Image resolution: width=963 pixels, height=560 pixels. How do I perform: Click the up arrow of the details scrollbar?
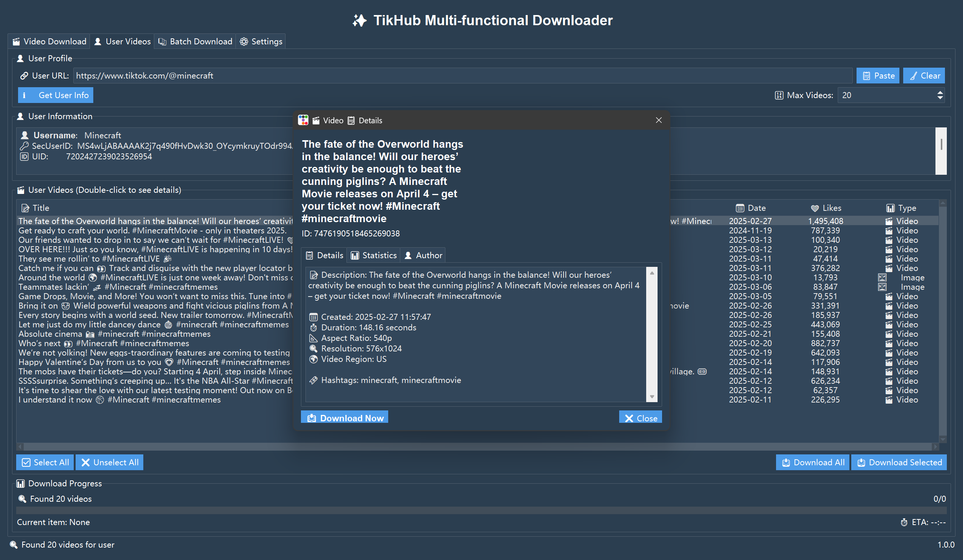coord(652,272)
